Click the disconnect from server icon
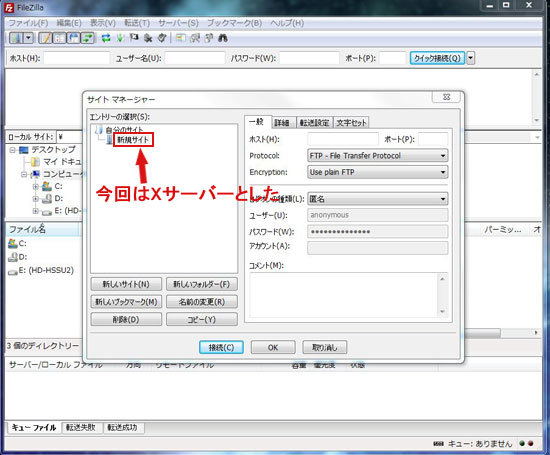This screenshot has height=455, width=550. pos(148,38)
